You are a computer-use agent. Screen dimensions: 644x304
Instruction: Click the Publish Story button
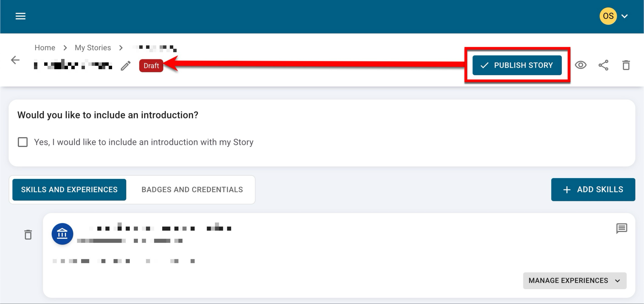tap(517, 65)
